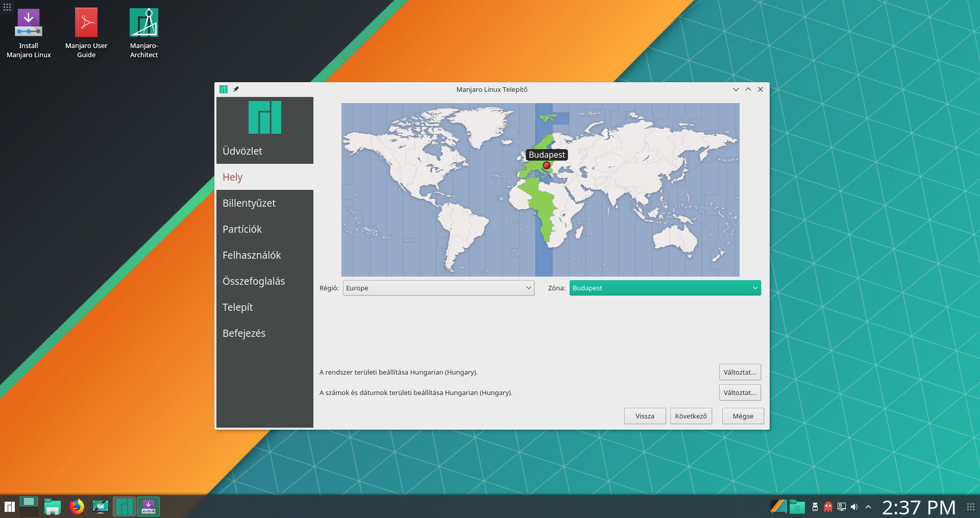This screenshot has height=518, width=980.
Task: Select the Hely step in sidebar
Action: [265, 177]
